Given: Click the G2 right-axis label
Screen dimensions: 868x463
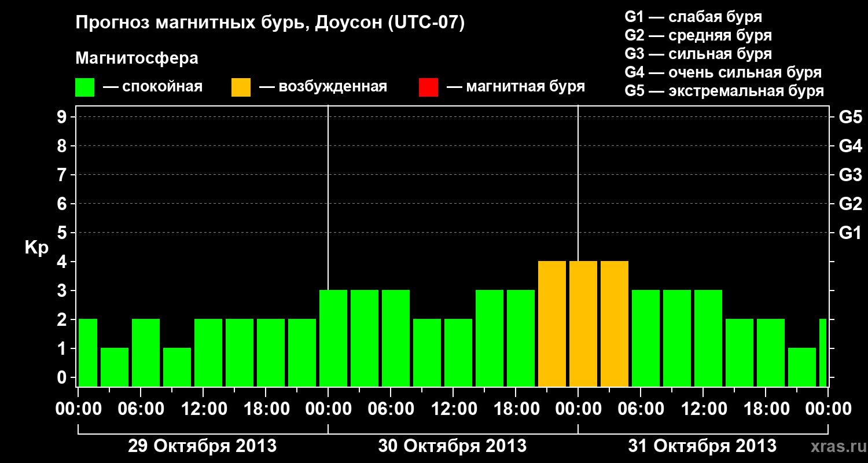Looking at the screenshot, I should pyautogui.click(x=850, y=204).
